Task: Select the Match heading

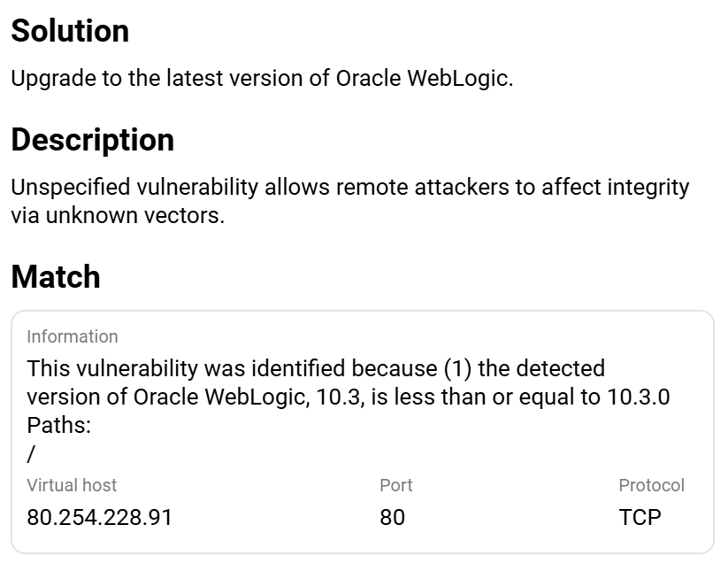Action: 56,277
